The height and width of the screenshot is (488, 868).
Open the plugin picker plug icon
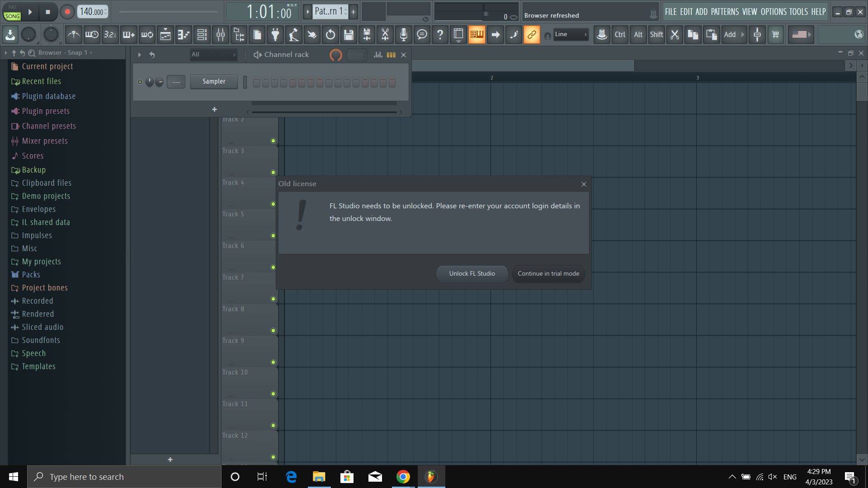tap(275, 35)
